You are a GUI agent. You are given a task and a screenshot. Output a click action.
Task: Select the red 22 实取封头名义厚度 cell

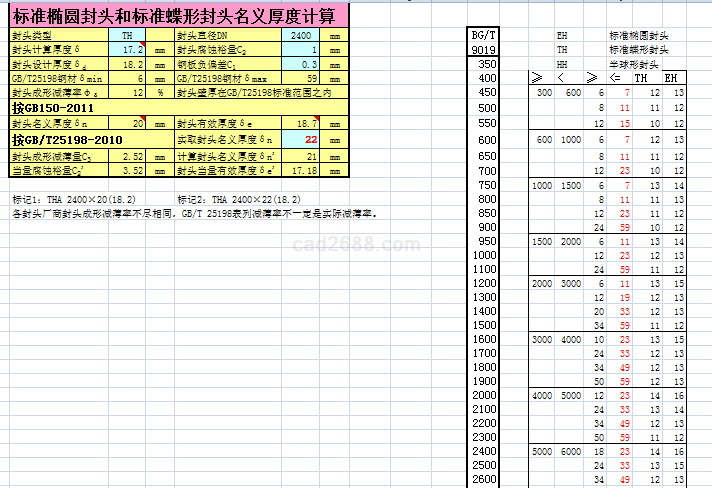tap(299, 140)
